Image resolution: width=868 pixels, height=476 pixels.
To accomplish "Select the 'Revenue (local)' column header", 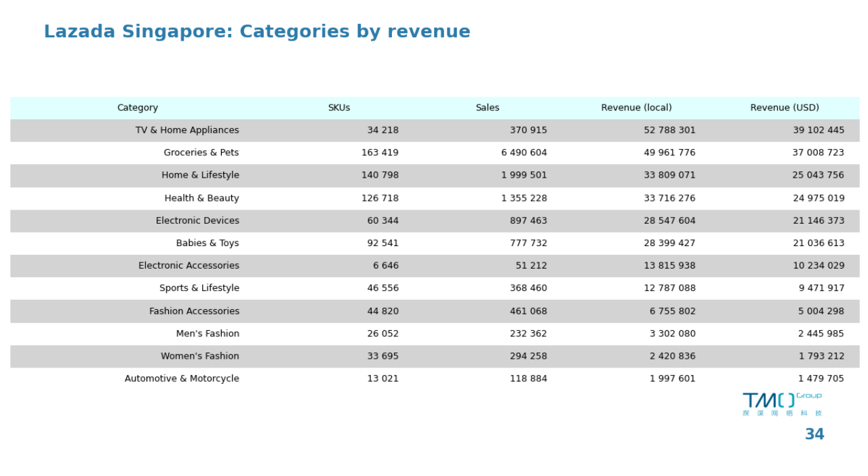I will pyautogui.click(x=636, y=108).
